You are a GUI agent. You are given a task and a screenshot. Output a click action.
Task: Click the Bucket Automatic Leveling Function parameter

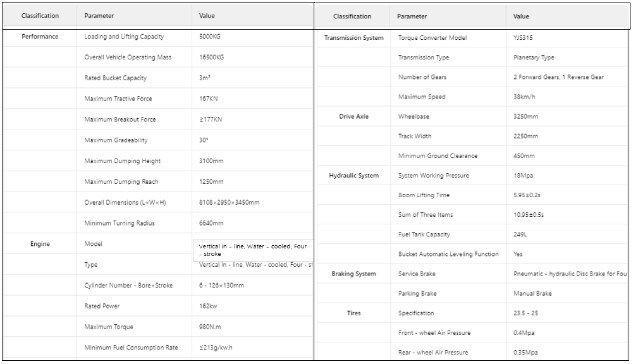coord(448,254)
